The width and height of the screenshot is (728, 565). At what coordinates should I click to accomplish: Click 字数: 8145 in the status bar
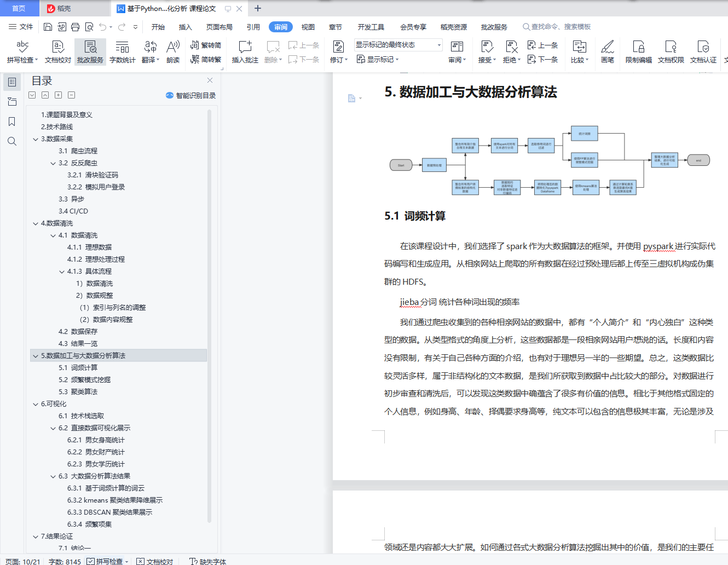point(65,561)
